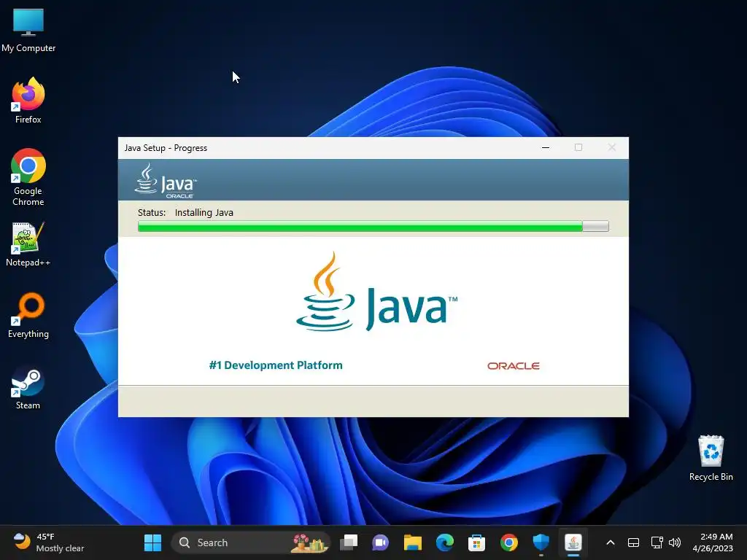This screenshot has height=560, width=747.
Task: Open File Explorer from the taskbar
Action: point(413,542)
